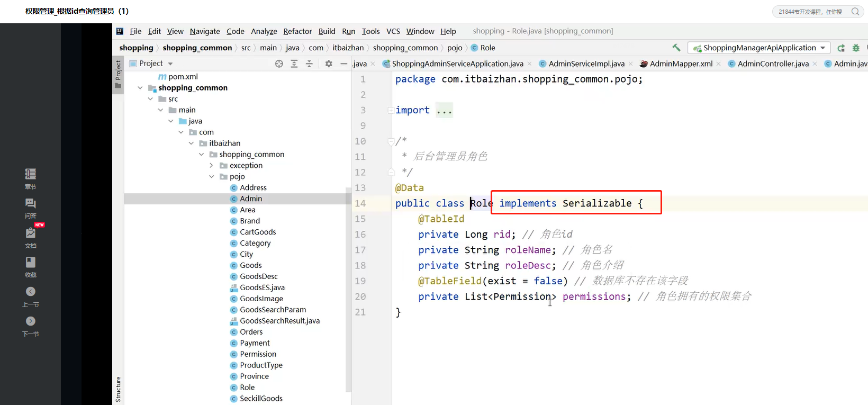Image resolution: width=868 pixels, height=405 pixels.
Task: Open Project panel settings gear
Action: [x=329, y=64]
